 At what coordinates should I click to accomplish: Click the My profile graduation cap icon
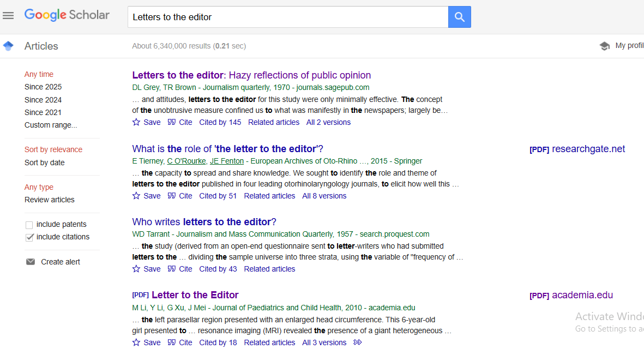click(x=605, y=46)
